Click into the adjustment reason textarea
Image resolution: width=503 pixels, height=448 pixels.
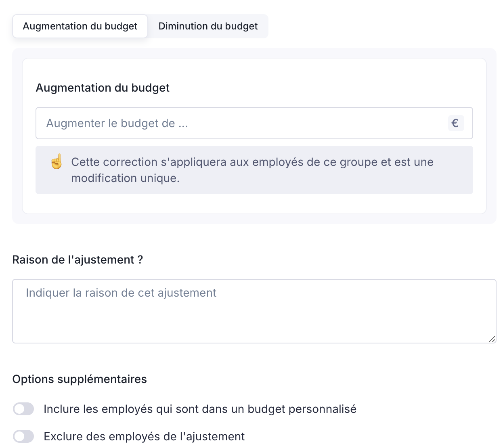click(254, 311)
